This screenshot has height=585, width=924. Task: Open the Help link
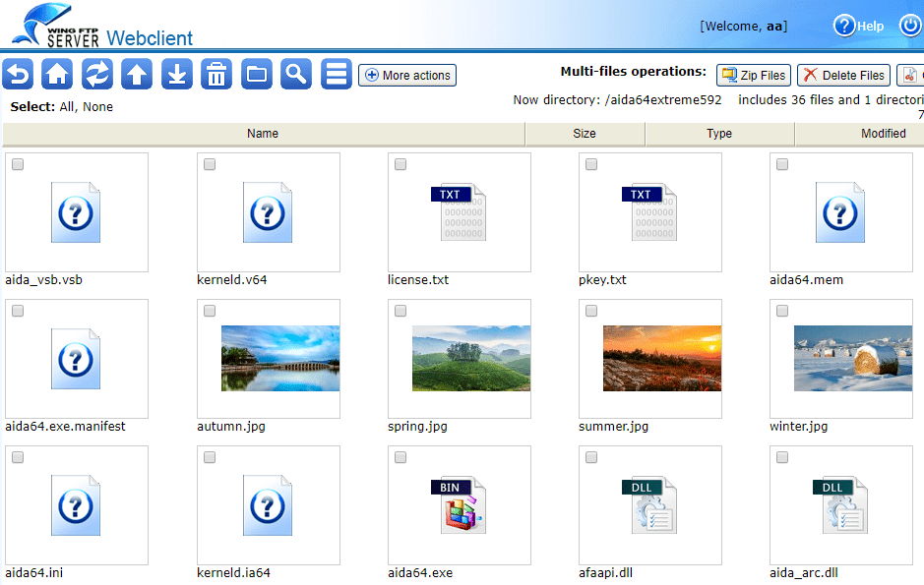pyautogui.click(x=859, y=27)
